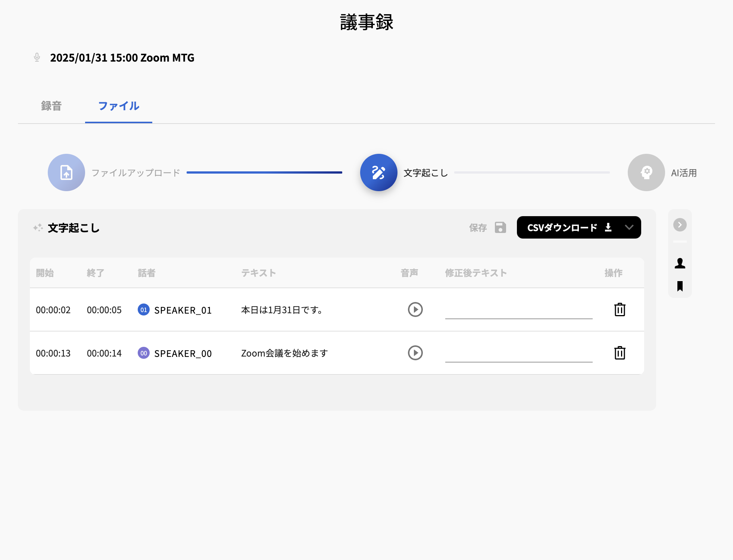
Task: Click the microphone icon beside the meeting title
Action: coord(36,57)
